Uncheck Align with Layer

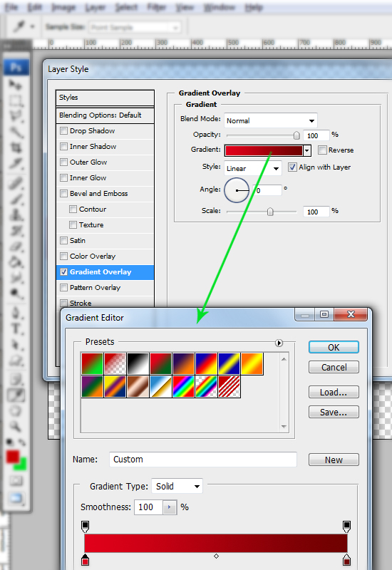[292, 167]
